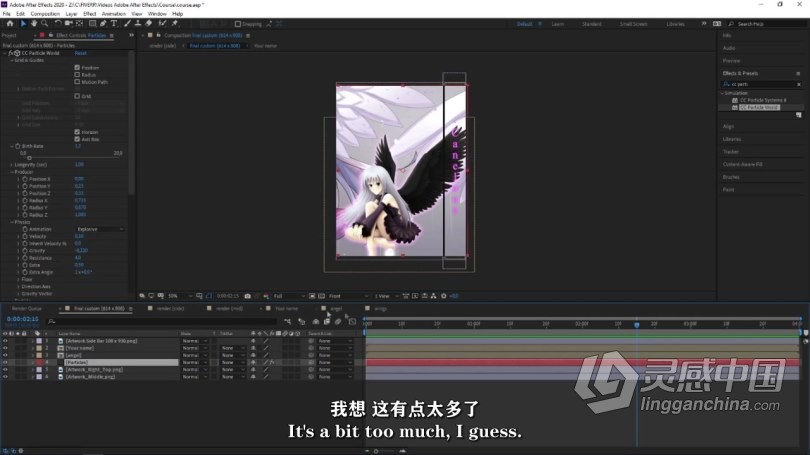This screenshot has width=810, height=455.
Task: Open the Content-Aware Fill panel
Action: coord(742,164)
